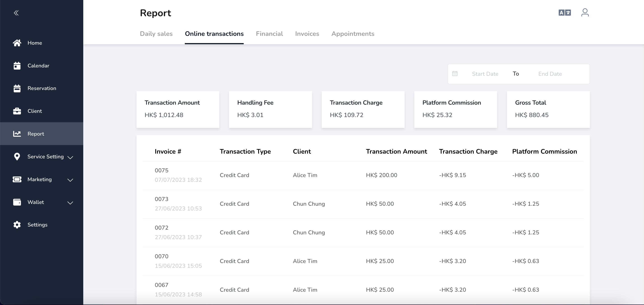This screenshot has width=644, height=305.
Task: Switch to the Invoices tab
Action: coord(307,34)
